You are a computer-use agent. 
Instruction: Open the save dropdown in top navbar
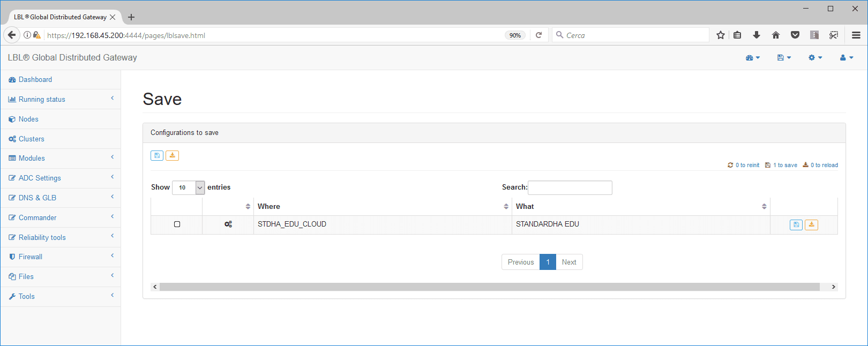(784, 58)
